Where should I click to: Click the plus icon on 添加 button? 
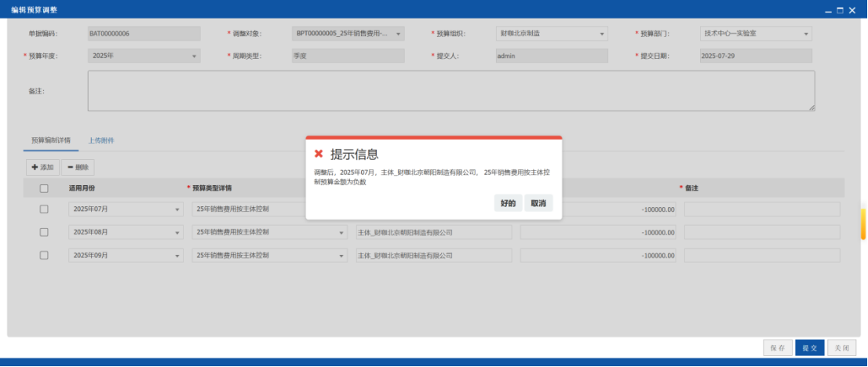(x=35, y=167)
